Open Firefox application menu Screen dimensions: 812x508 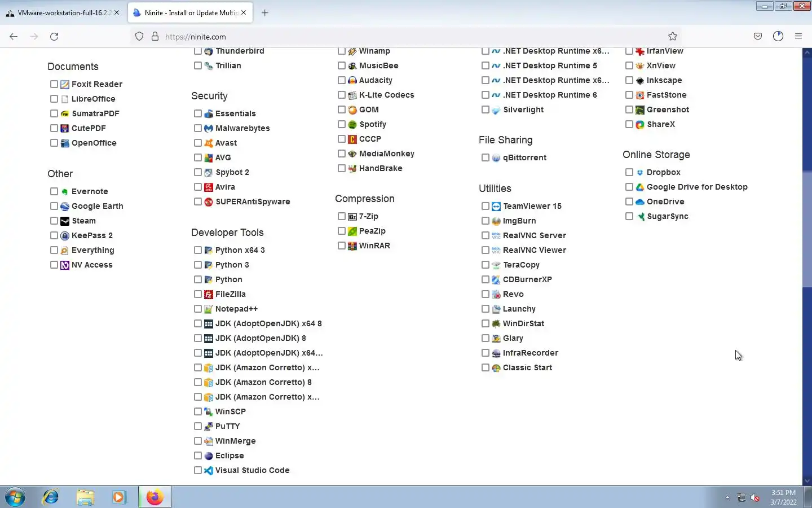point(798,36)
